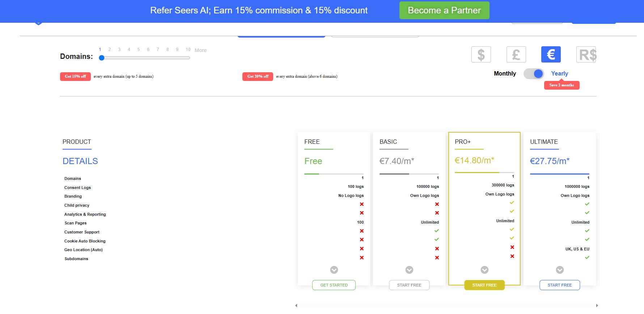
Task: Click More next to domain numbers
Action: point(201,50)
